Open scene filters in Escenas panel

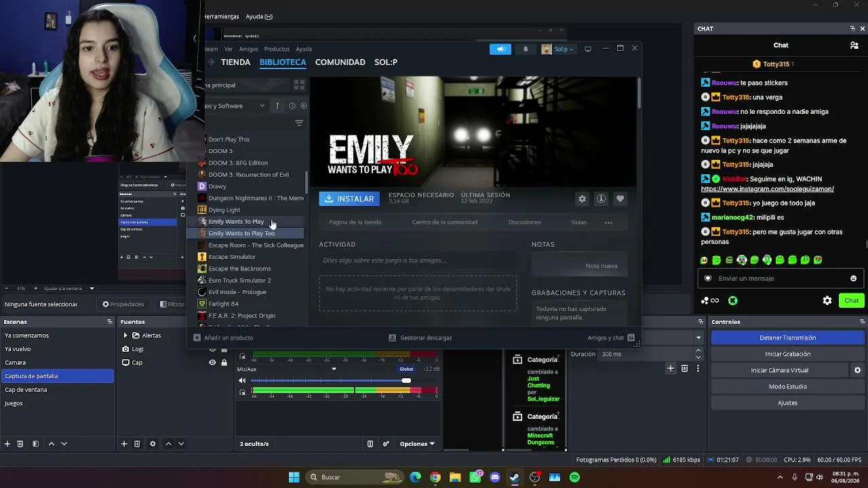35,444
